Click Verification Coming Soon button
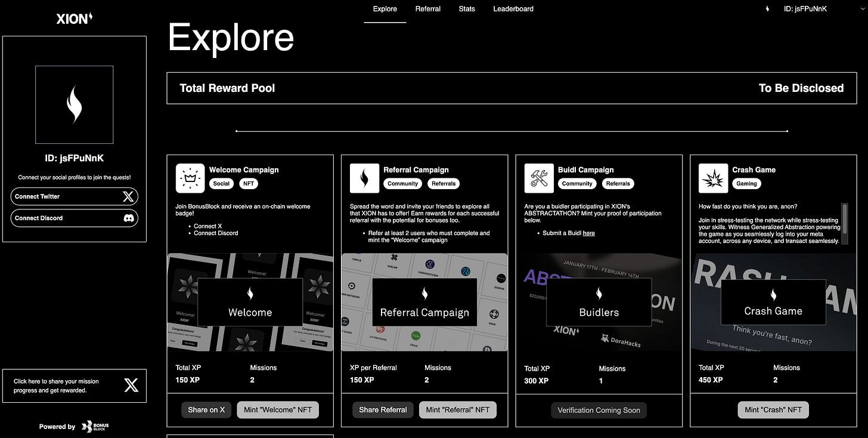Viewport: 868px width, 438px height. point(599,410)
